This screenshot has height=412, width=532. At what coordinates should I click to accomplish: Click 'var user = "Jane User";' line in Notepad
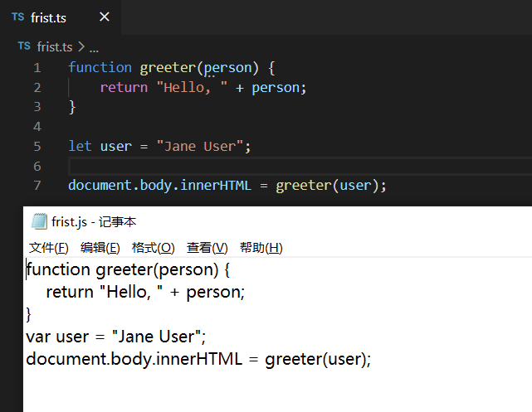(x=116, y=337)
